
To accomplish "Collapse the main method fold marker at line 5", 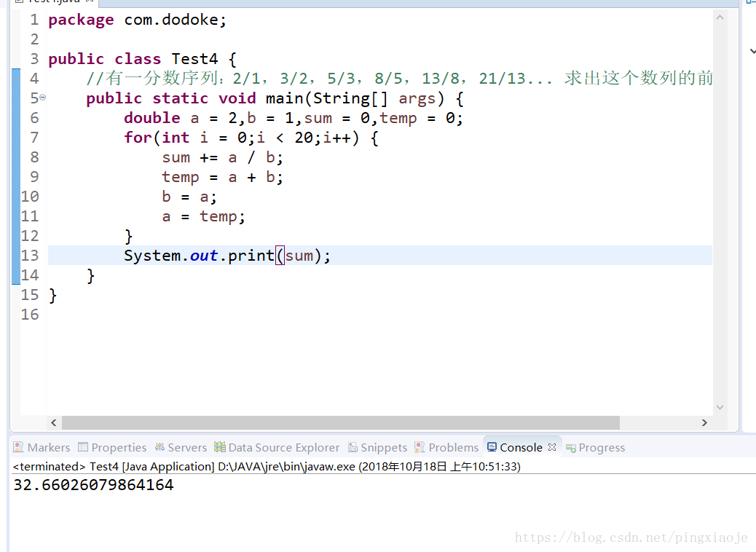I will coord(42,98).
